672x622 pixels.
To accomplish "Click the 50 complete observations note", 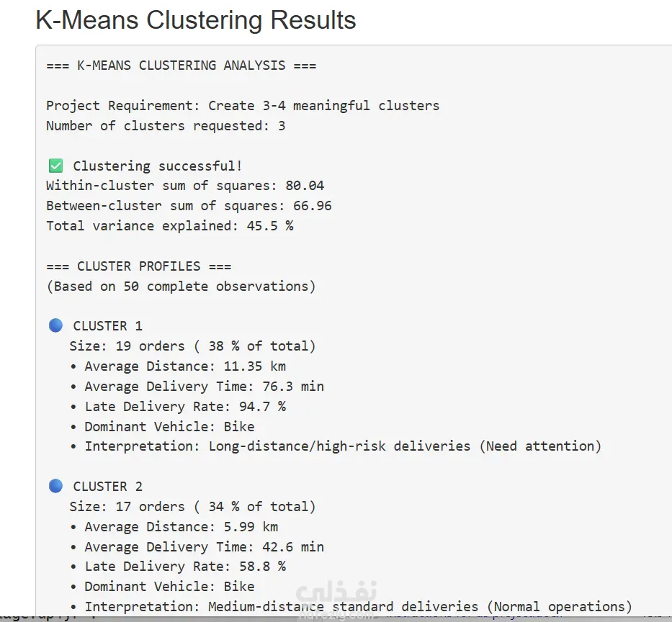I will pyautogui.click(x=181, y=287).
